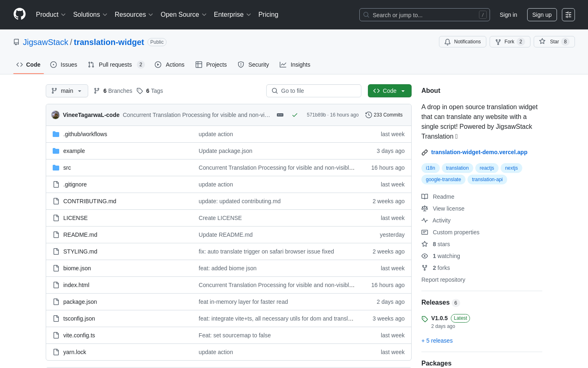Star this repository
The height and width of the screenshot is (368, 588).
click(x=554, y=42)
